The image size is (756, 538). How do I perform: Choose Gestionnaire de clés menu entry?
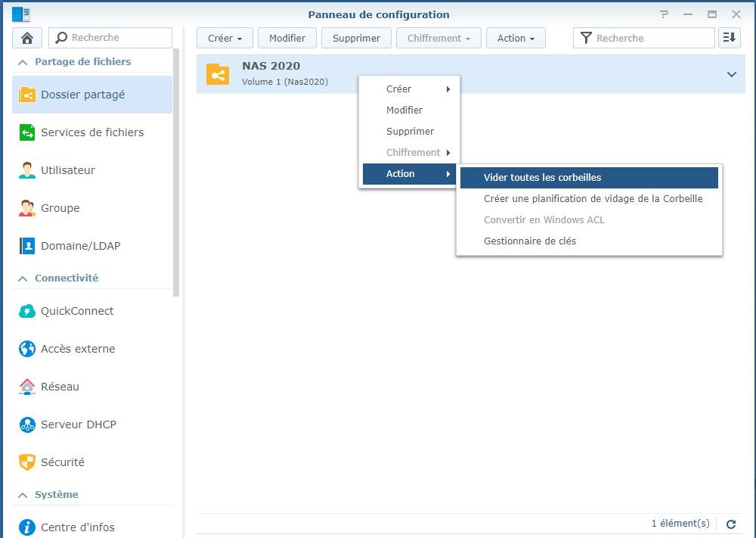tap(529, 241)
